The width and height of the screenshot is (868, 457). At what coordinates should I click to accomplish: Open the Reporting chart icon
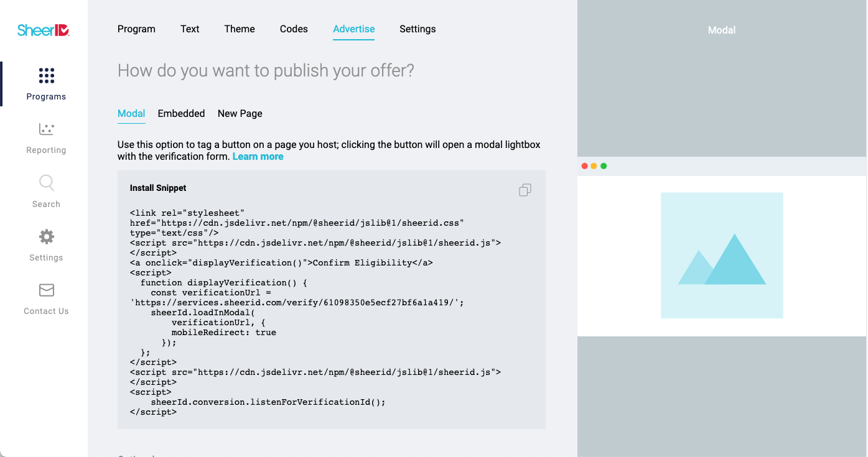tap(47, 129)
